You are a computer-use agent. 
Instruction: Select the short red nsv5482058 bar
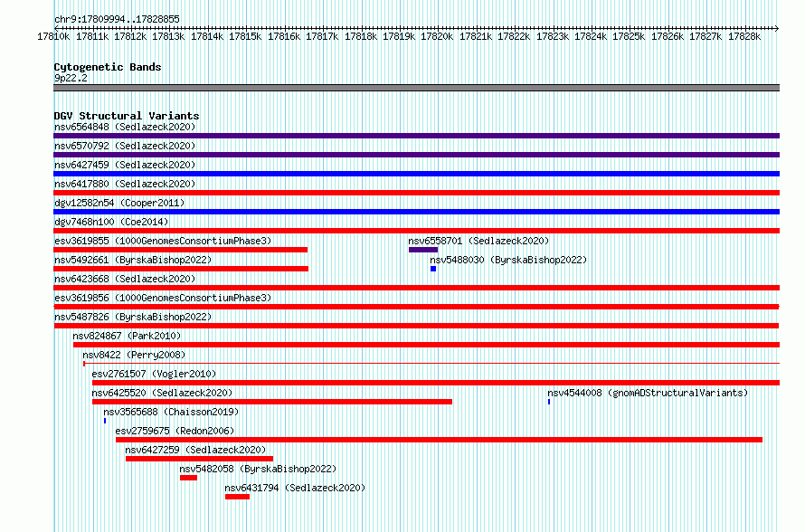point(188,478)
